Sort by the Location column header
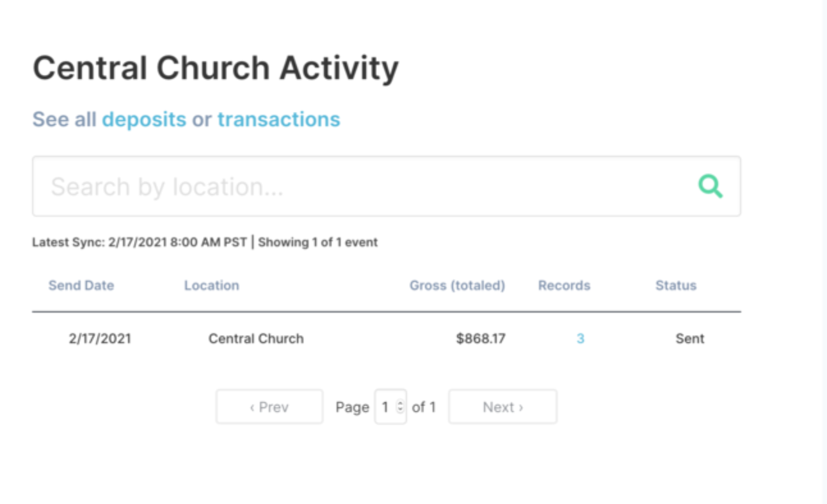Screen dimensions: 827x504 coord(211,285)
